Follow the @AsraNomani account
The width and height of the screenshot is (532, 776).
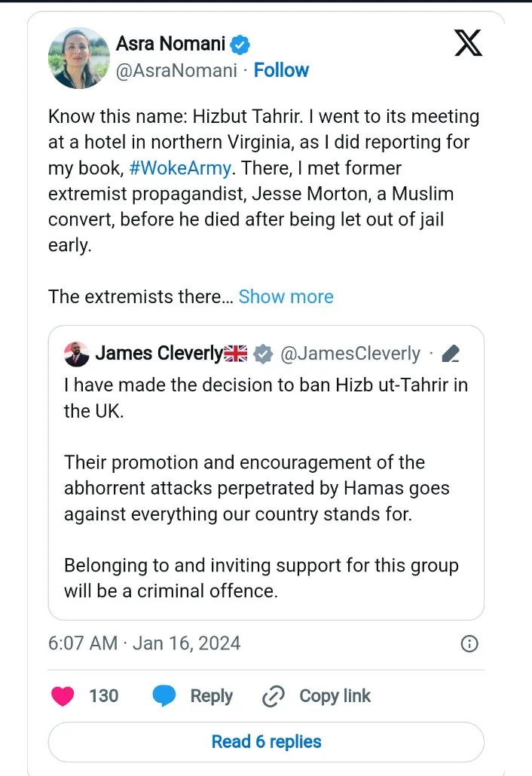click(281, 70)
